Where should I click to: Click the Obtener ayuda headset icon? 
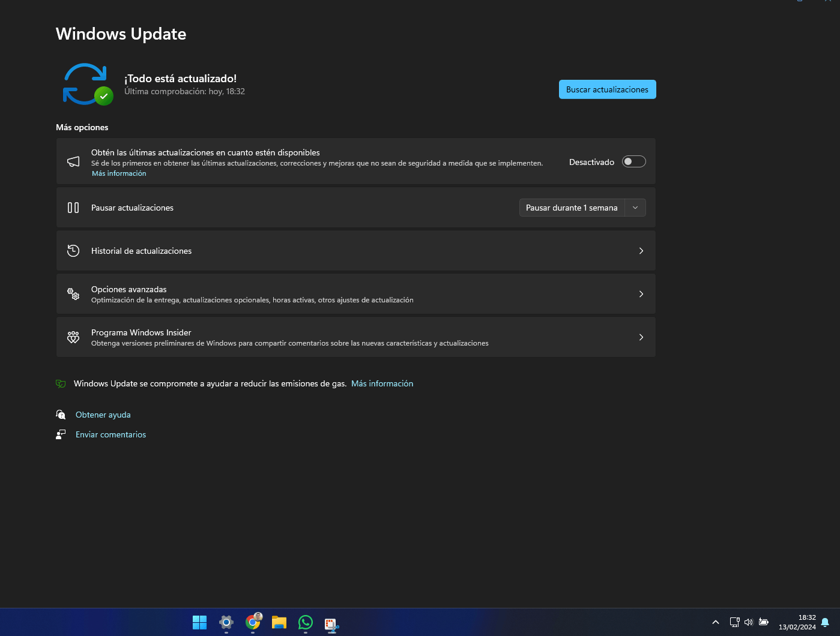coord(61,415)
